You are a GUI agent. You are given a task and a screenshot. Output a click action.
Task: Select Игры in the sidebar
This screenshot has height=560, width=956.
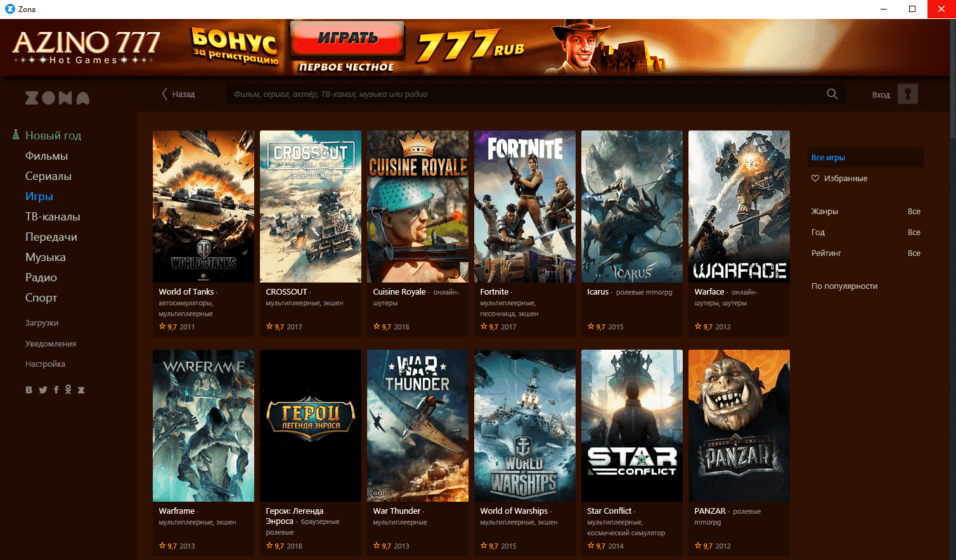pyautogui.click(x=39, y=196)
